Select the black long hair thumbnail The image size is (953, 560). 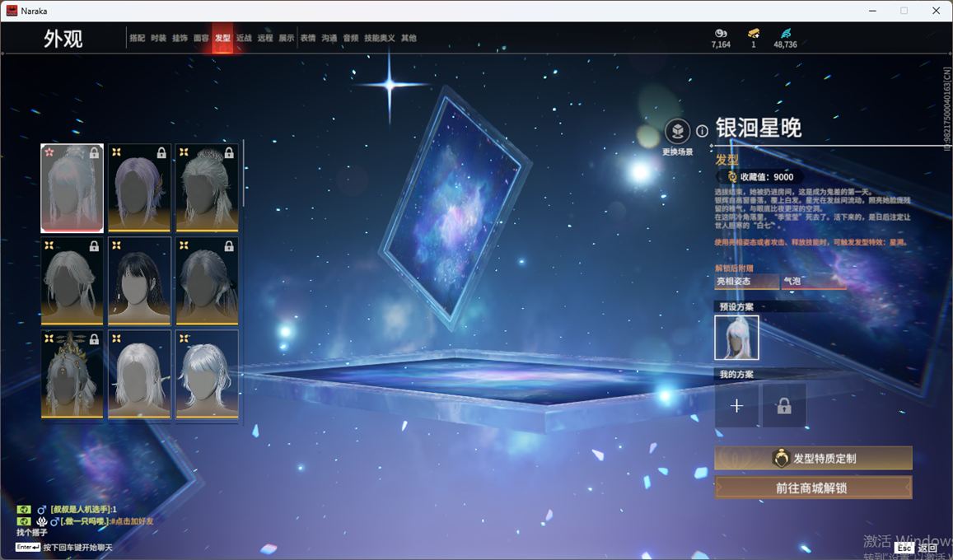[x=139, y=281]
